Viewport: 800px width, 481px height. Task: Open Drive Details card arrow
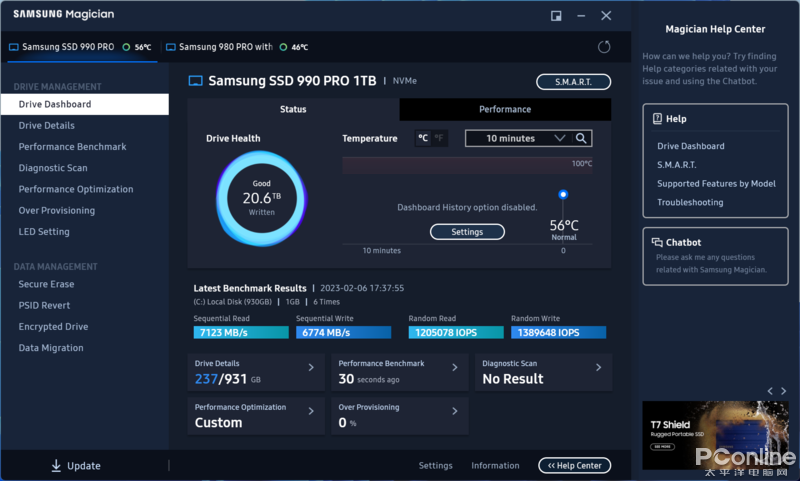point(311,367)
